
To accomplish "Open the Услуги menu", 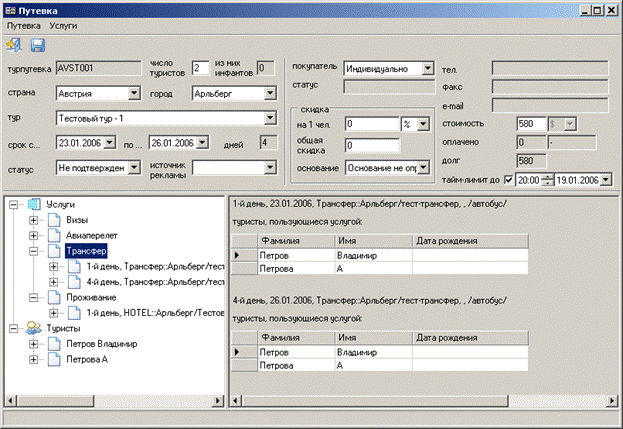I will point(63,26).
